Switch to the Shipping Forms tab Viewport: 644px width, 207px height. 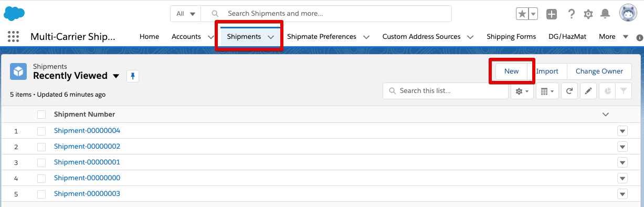511,37
